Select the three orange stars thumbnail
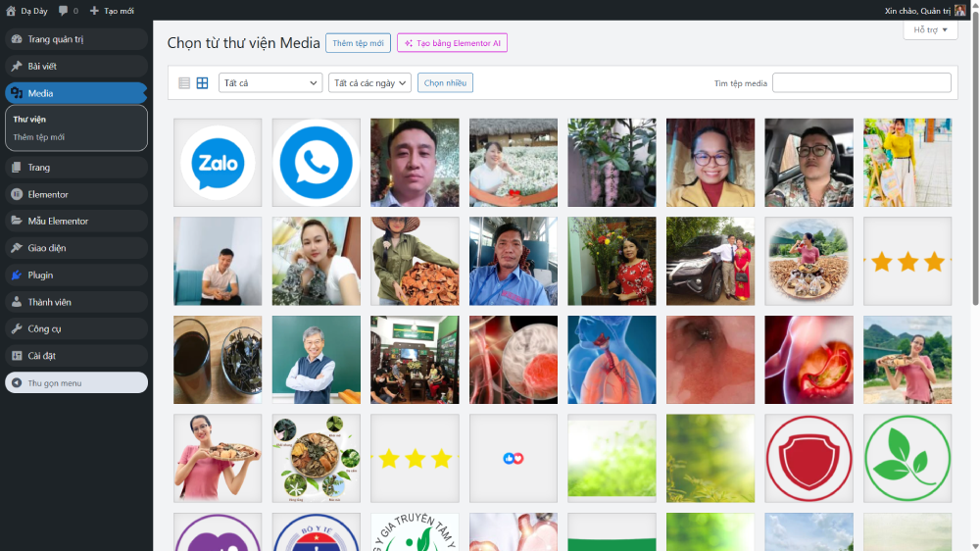The image size is (980, 551). click(907, 262)
